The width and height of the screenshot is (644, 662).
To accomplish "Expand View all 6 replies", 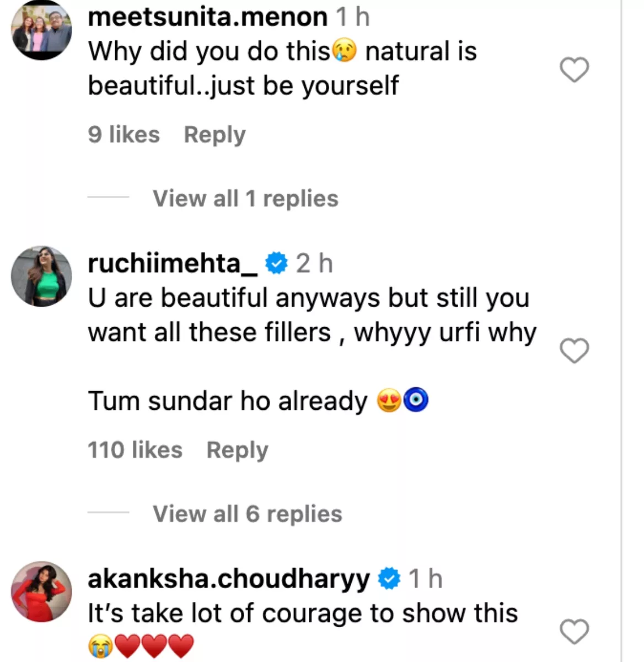I will click(x=248, y=514).
